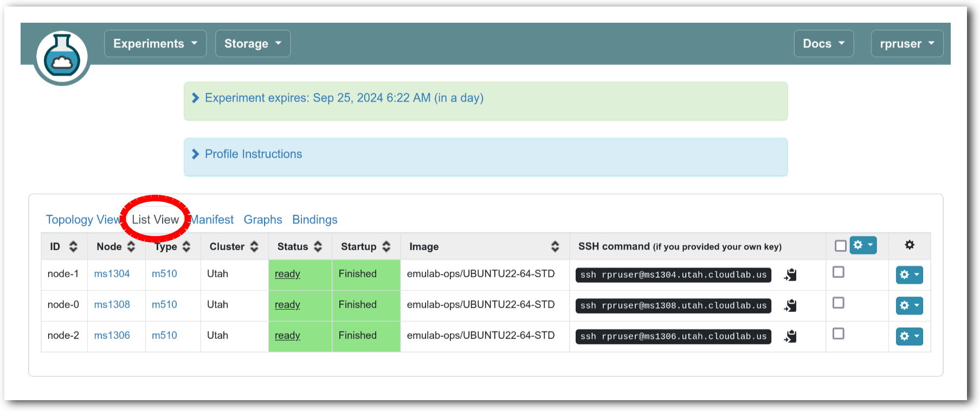This screenshot has width=980, height=411.
Task: Open the Docs dropdown menu
Action: pos(823,43)
